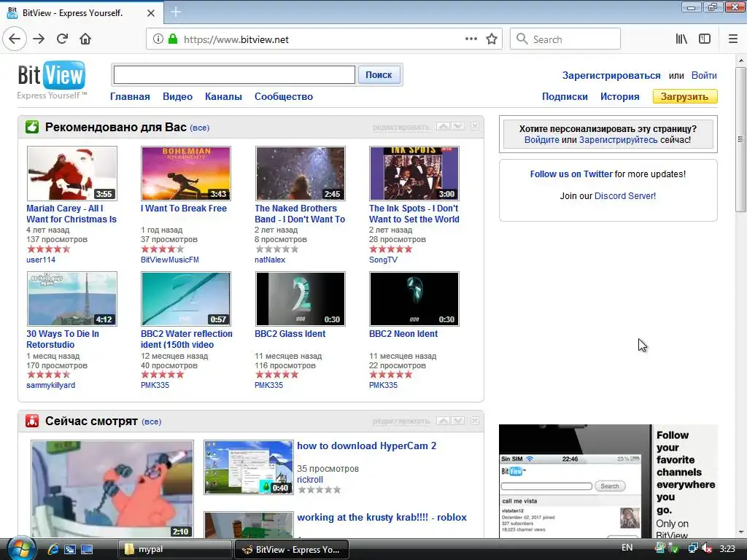Click the Войти login link at top
This screenshot has height=560, width=747.
click(x=704, y=75)
